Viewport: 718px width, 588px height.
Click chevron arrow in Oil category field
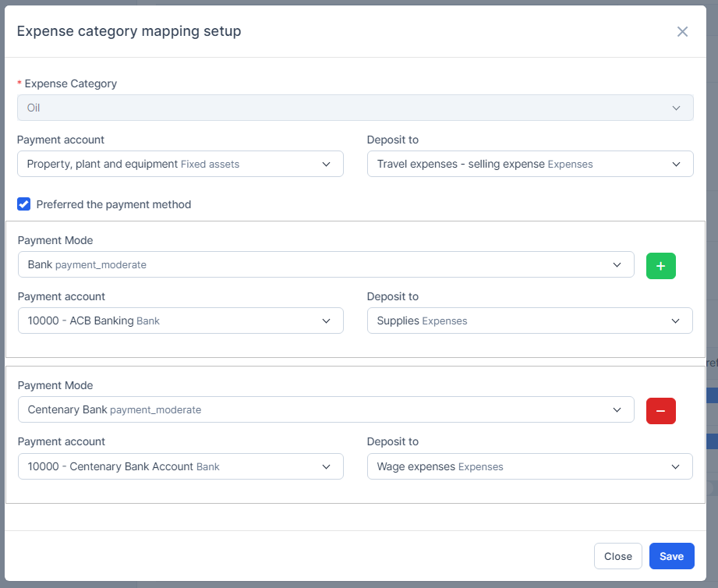676,108
